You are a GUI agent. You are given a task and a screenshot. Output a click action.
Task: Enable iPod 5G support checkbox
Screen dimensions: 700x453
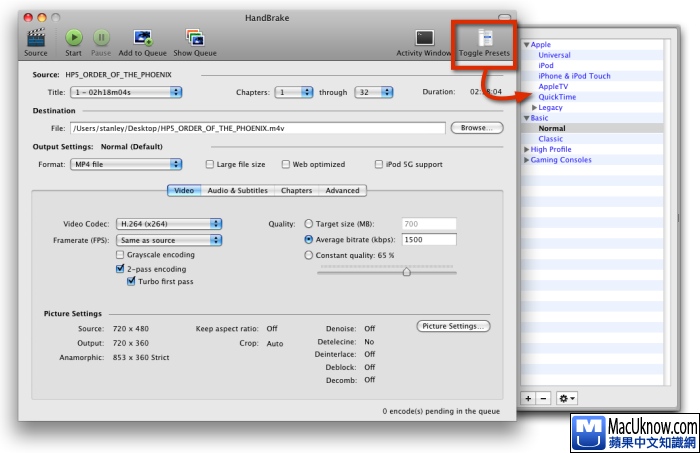[x=379, y=164]
